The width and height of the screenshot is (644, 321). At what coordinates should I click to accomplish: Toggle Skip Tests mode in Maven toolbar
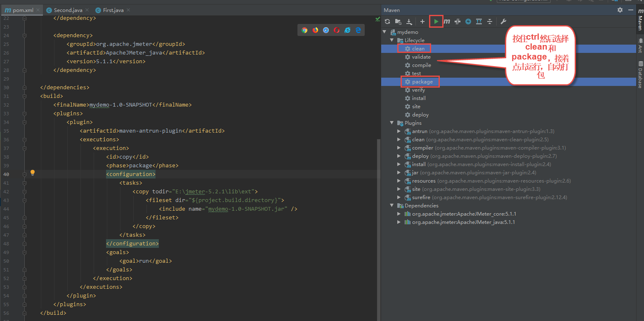click(x=468, y=21)
